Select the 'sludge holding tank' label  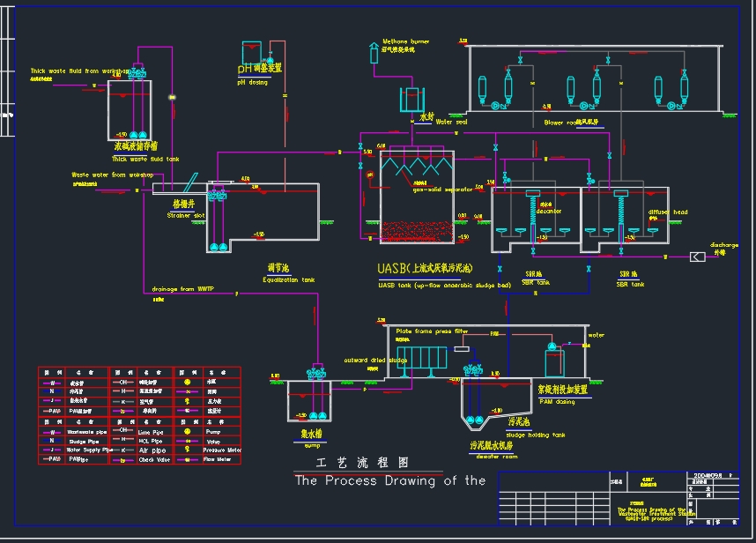(535, 435)
